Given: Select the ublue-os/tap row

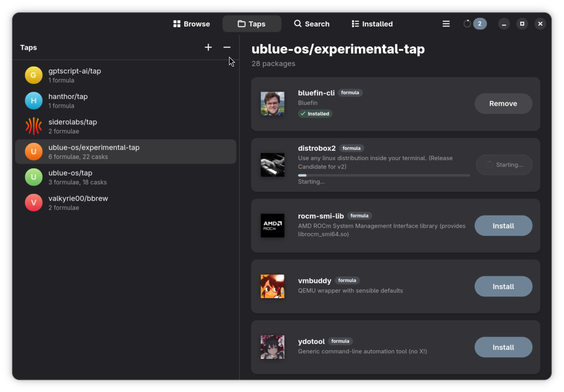Looking at the screenshot, I should point(126,177).
